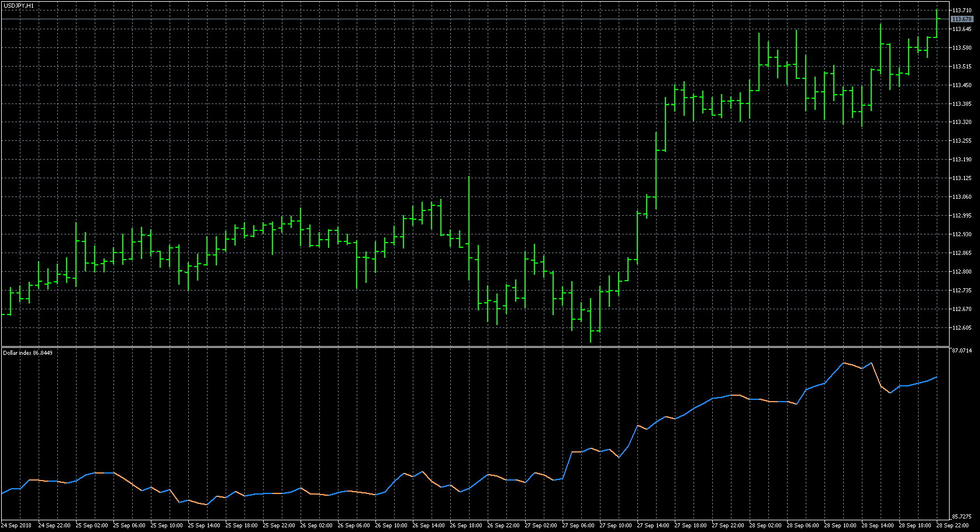
Task: Pick the 26 Sep 22:00 time label
Action: 503,526
